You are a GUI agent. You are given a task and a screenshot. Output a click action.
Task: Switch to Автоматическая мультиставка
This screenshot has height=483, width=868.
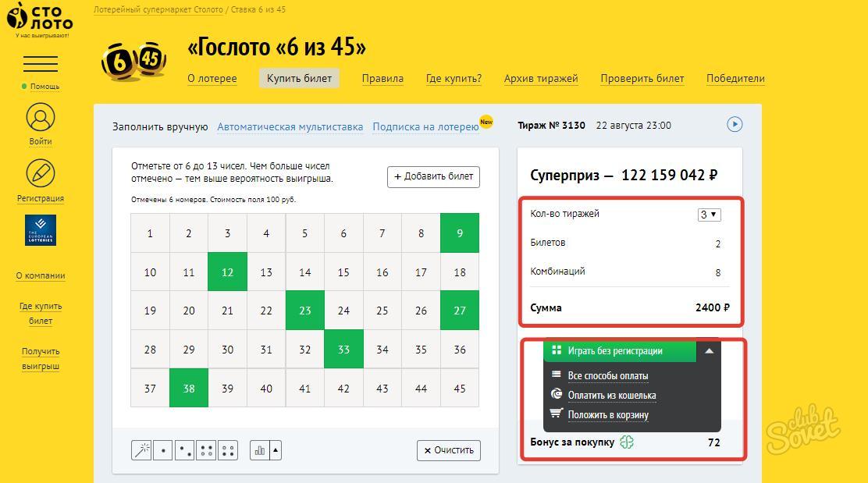pos(290,126)
